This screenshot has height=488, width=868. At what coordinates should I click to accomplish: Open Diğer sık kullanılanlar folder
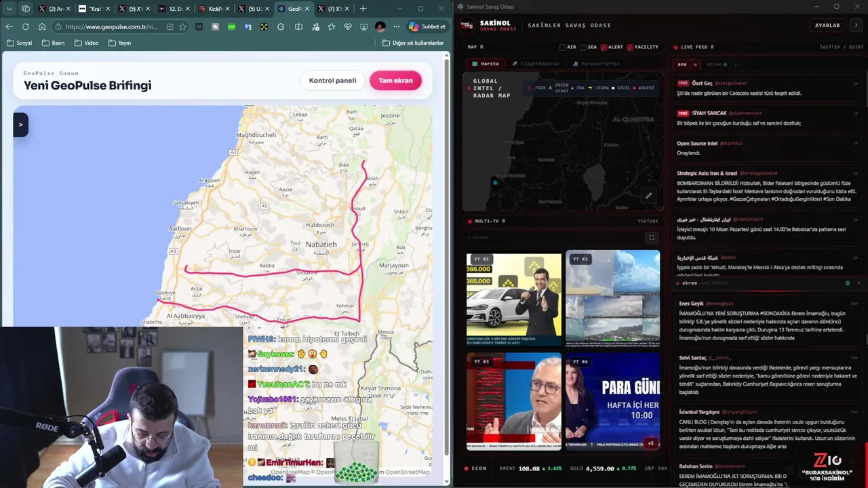[413, 43]
